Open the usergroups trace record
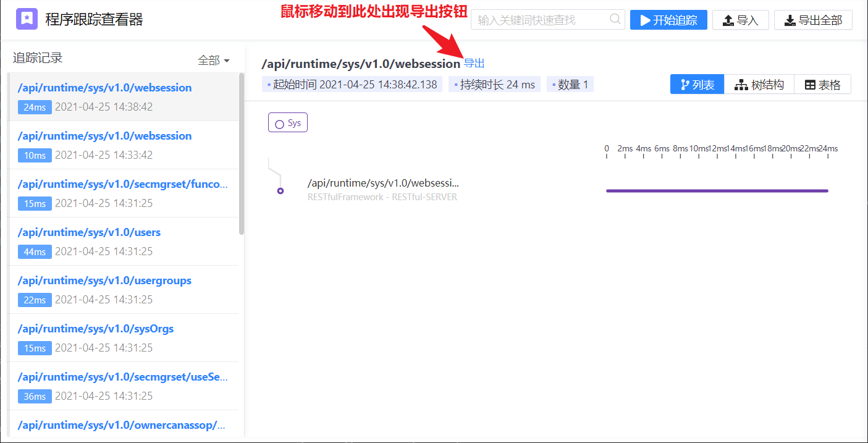Screen dimensions: 868x443 [x=123, y=290]
